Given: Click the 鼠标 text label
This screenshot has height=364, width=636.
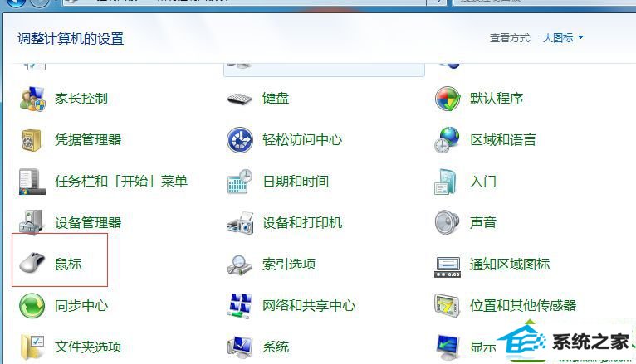Looking at the screenshot, I should [68, 265].
